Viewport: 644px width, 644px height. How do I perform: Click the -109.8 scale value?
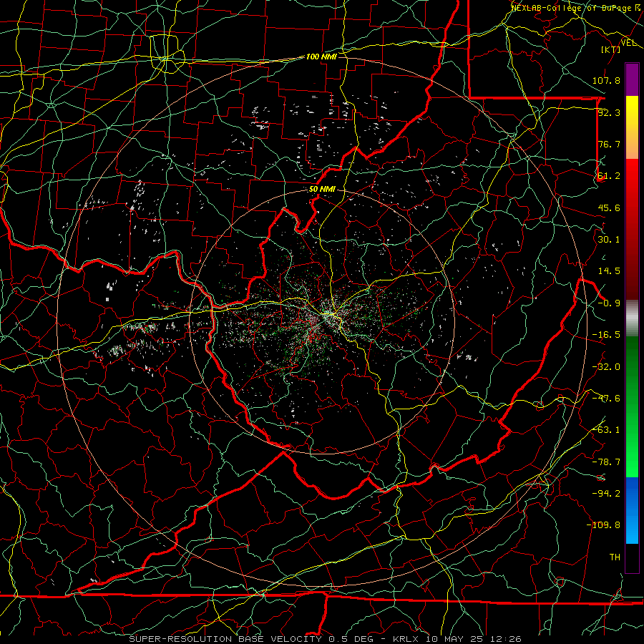tap(603, 525)
